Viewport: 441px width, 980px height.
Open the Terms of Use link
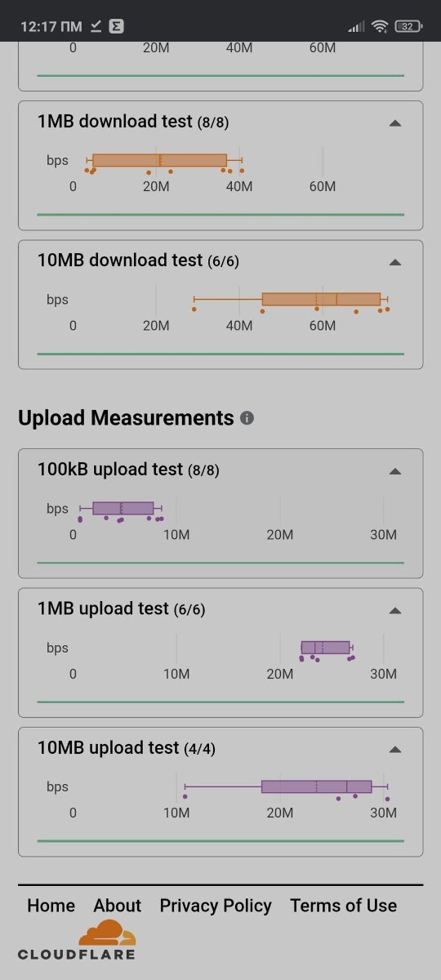[344, 906]
